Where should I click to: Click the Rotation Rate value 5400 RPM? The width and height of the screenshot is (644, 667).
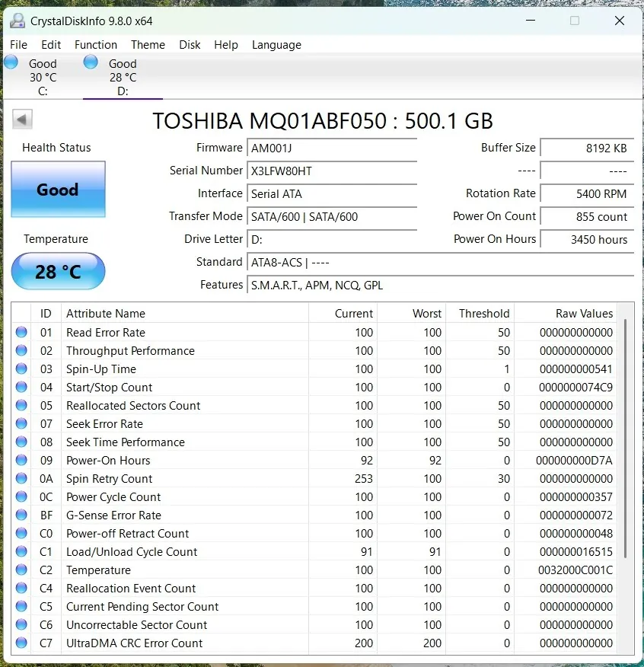[587, 194]
